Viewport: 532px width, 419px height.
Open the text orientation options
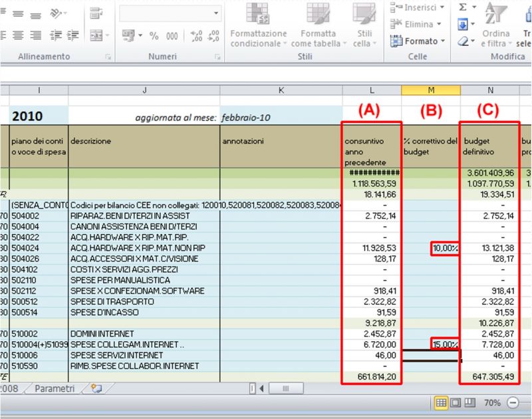click(x=58, y=14)
